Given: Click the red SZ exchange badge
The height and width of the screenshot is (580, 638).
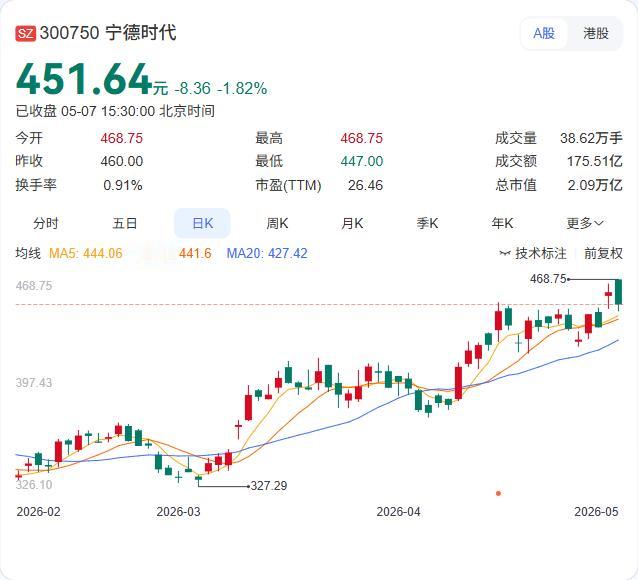Looking at the screenshot, I should coord(26,33).
